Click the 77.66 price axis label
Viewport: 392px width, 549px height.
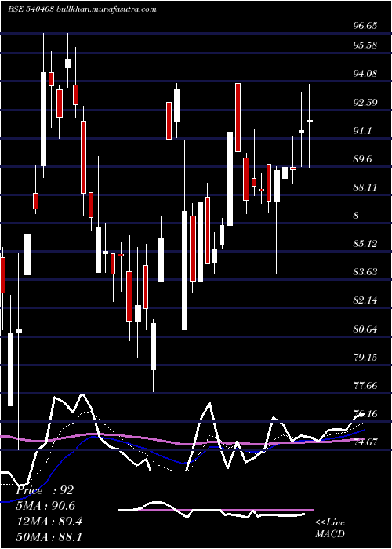(365, 386)
